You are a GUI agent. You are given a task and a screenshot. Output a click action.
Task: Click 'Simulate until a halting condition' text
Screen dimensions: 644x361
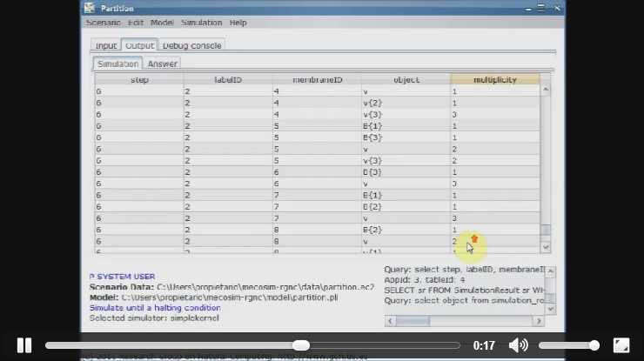coord(155,308)
